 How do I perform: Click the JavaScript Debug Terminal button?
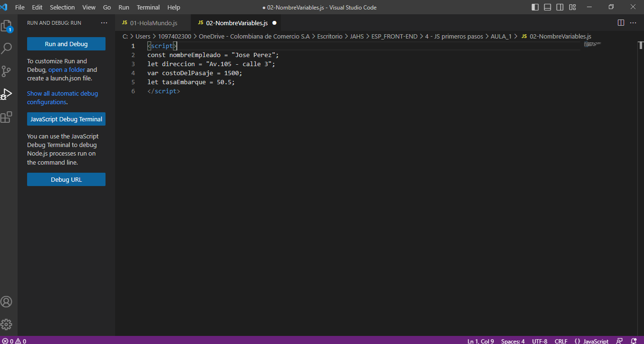[x=66, y=119]
